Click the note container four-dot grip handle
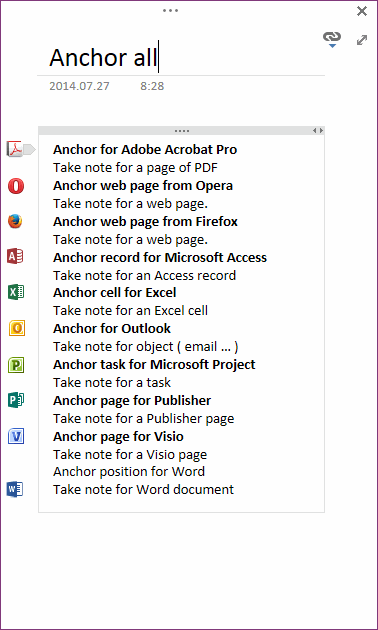The image size is (378, 630). point(182,131)
